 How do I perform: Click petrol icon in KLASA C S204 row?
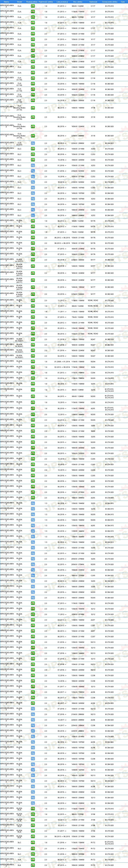(x=33, y=367)
